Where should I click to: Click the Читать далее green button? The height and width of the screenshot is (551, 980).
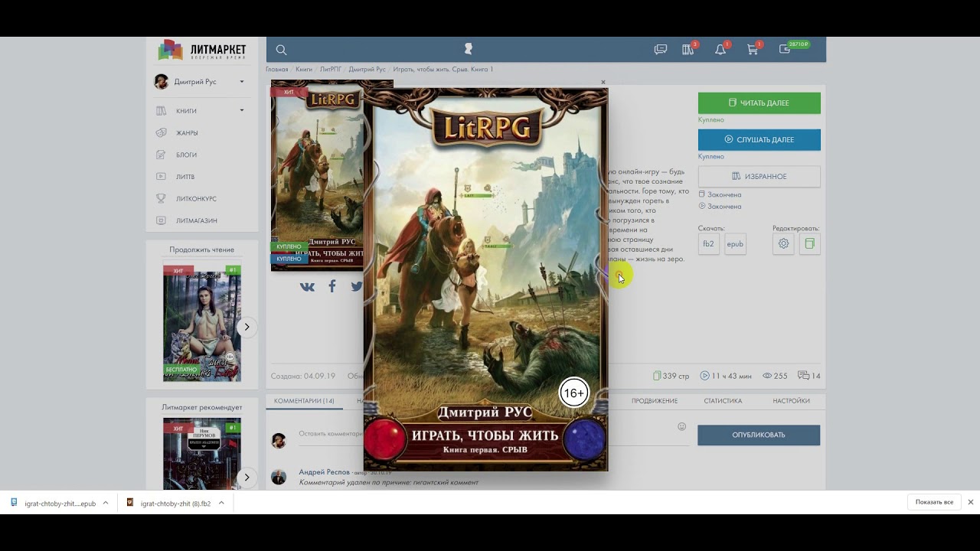point(759,103)
